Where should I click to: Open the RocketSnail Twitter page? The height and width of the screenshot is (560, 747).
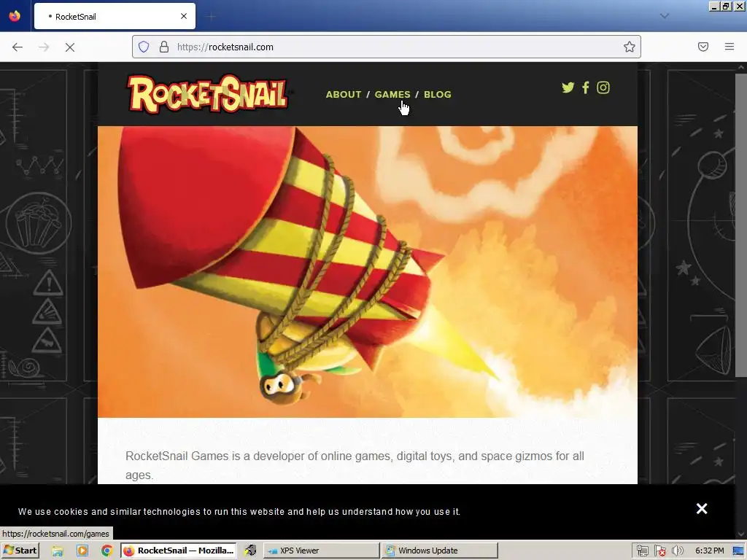coord(568,87)
